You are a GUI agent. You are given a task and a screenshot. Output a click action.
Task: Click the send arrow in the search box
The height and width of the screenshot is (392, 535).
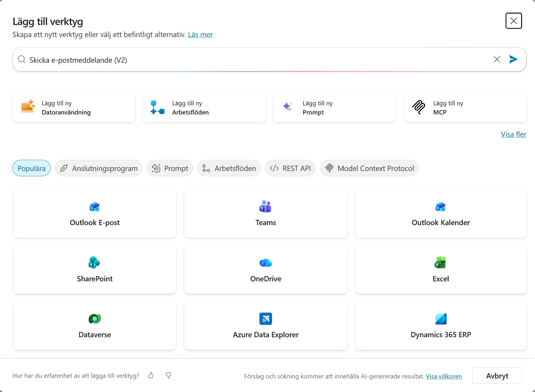click(513, 59)
